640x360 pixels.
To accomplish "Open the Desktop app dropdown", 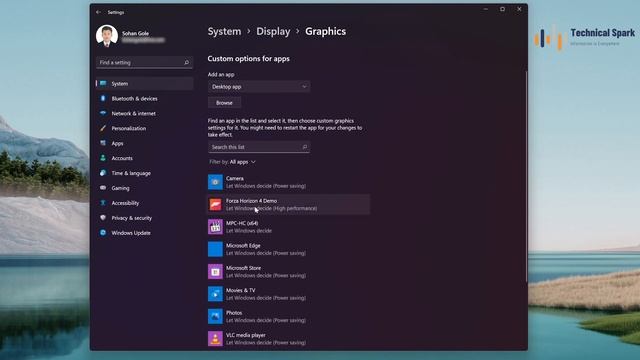I will pos(259,87).
